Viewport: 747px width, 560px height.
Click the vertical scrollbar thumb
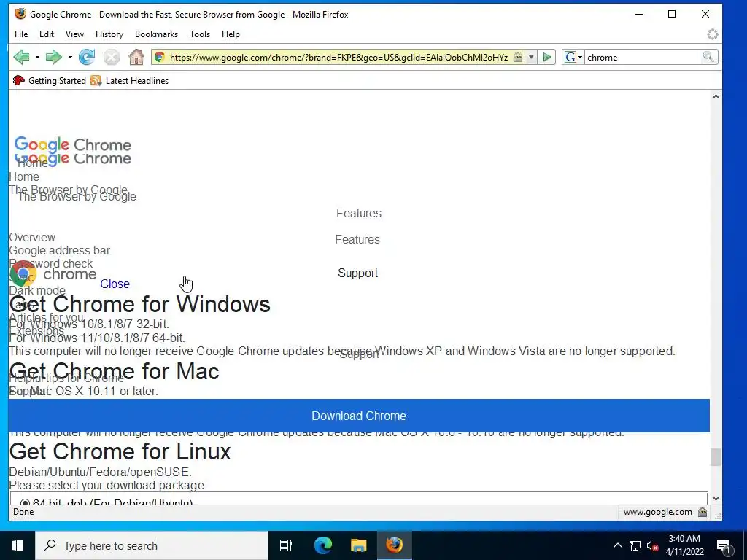coord(716,457)
